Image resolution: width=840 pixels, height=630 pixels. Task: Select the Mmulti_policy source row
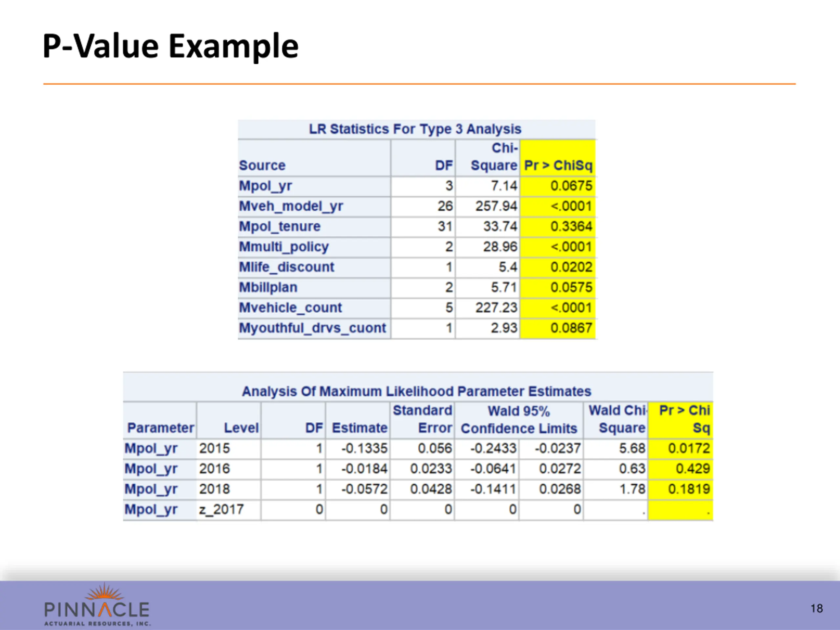(417, 247)
